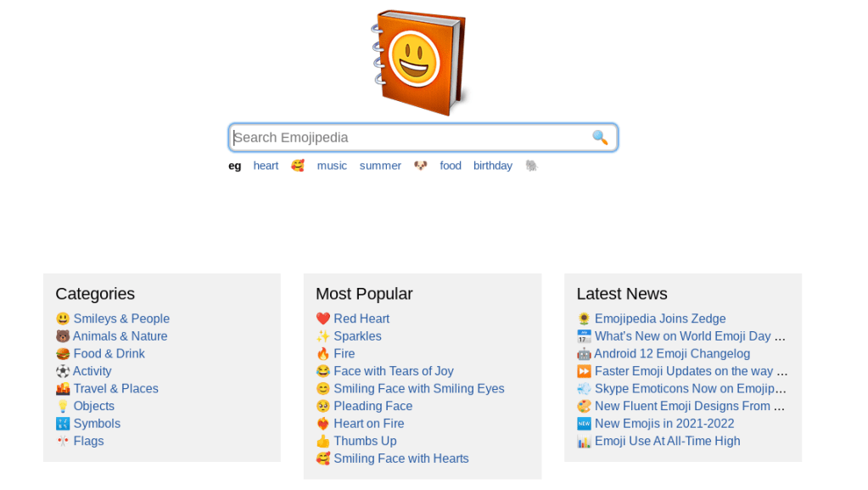Click the elephant emoji suggestion
This screenshot has height=490, width=868.
pos(532,166)
